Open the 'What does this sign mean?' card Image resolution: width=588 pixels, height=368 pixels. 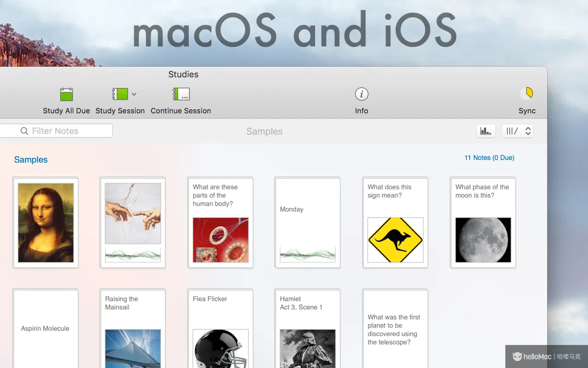click(395, 223)
